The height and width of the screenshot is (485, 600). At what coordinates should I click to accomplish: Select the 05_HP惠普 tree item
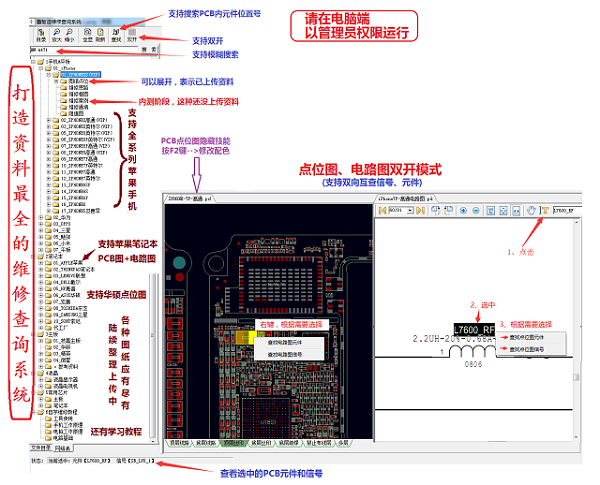point(64,289)
